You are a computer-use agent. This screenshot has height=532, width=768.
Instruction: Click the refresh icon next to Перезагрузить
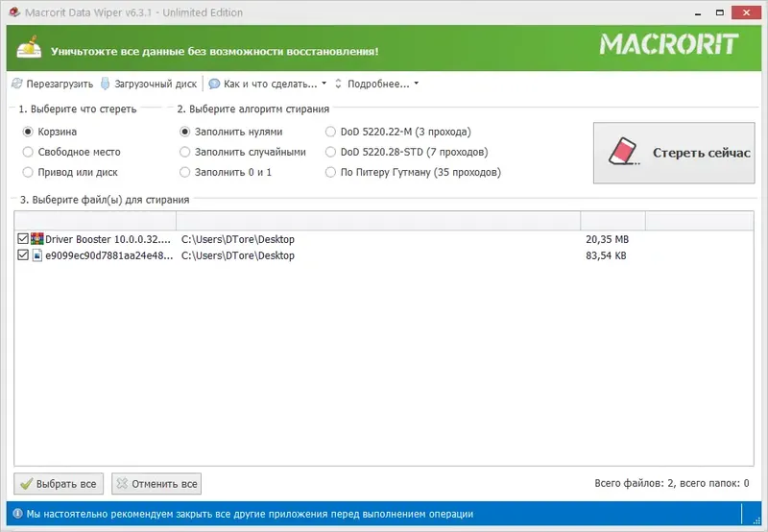[x=17, y=84]
